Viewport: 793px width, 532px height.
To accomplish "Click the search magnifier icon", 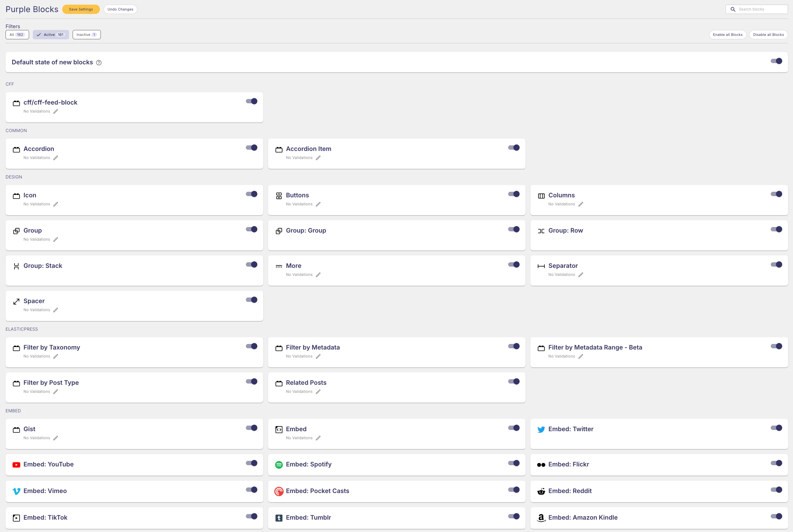I will [x=733, y=10].
